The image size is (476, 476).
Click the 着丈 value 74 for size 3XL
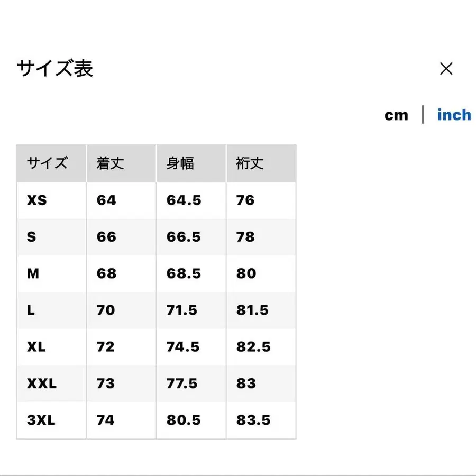pyautogui.click(x=106, y=420)
